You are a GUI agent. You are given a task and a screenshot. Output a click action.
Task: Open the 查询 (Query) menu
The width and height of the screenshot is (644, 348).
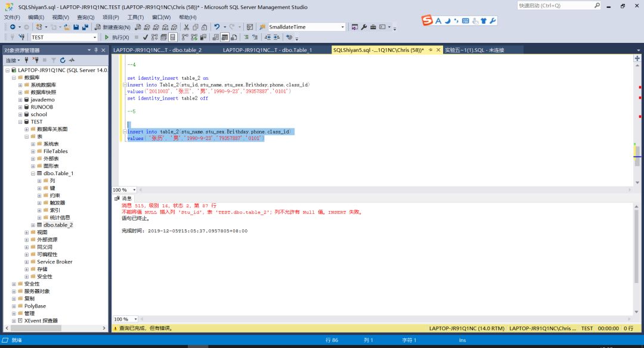(85, 17)
